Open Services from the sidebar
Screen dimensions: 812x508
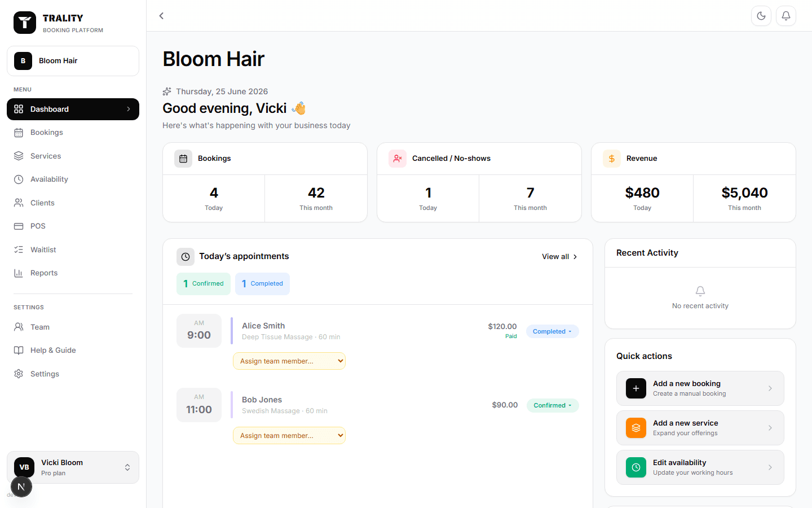click(73, 156)
